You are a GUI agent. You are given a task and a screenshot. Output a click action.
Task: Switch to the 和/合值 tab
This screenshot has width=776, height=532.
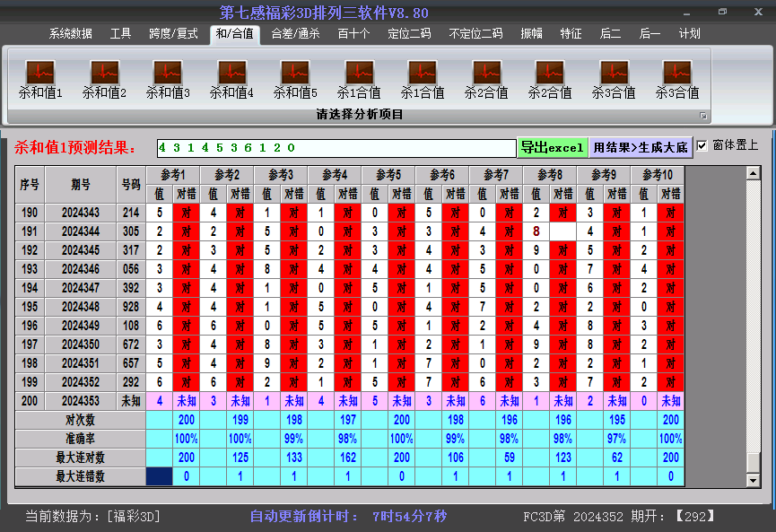point(234,34)
